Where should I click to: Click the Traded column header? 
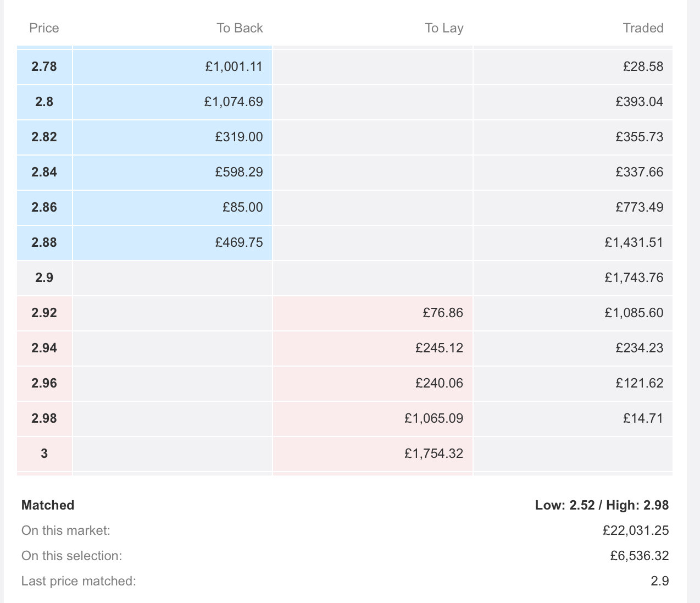coord(643,28)
